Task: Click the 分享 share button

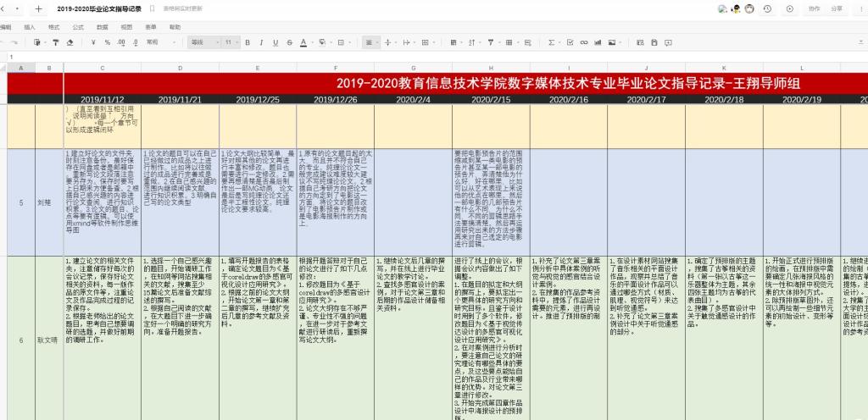Action: pos(837,8)
